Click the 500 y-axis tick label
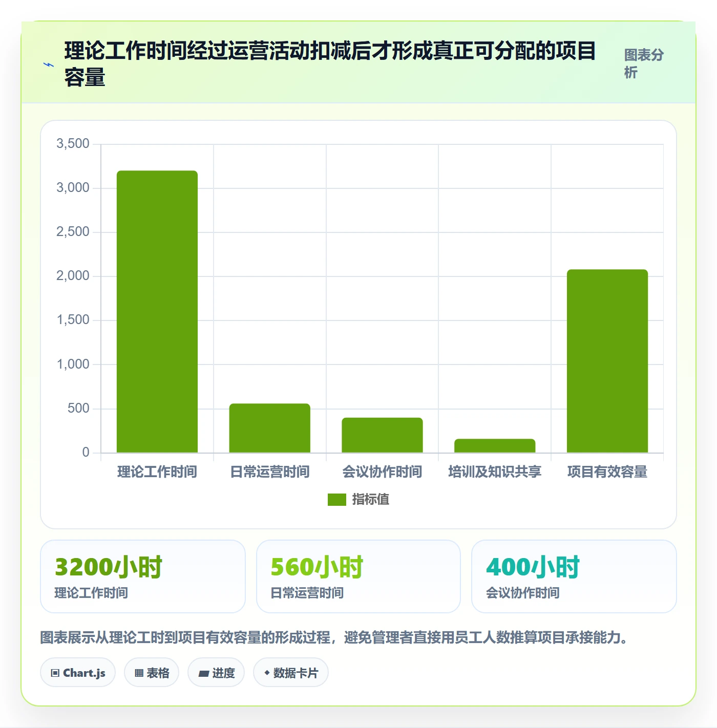 [78, 408]
